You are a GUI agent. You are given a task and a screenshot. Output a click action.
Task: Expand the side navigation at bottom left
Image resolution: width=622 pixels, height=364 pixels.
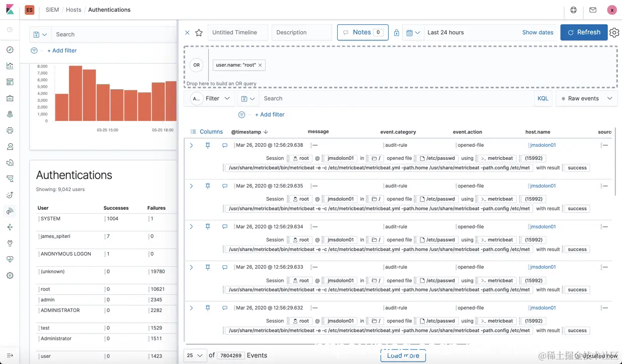pyautogui.click(x=10, y=355)
